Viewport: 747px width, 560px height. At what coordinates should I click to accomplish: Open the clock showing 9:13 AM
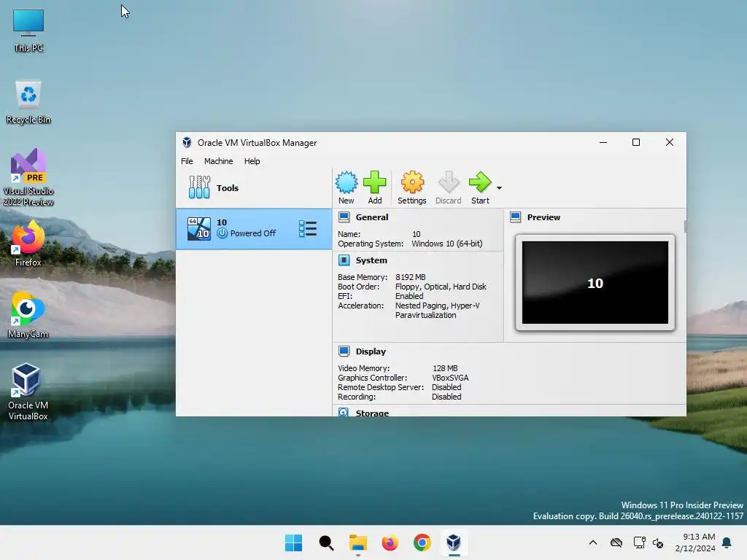(x=695, y=542)
